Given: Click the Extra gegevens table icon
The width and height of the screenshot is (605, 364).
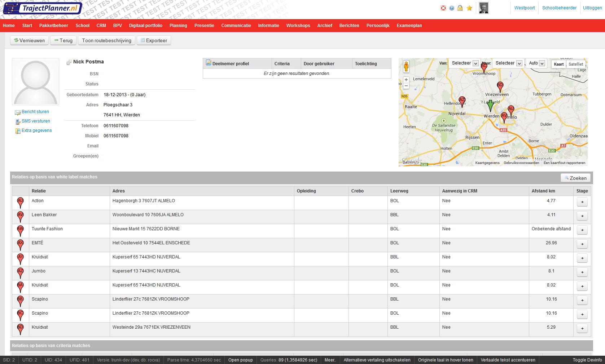Looking at the screenshot, I should point(18,131).
